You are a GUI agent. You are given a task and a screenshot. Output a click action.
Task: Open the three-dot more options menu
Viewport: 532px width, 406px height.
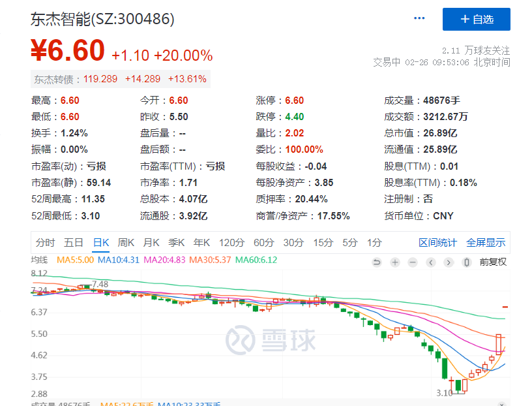[x=419, y=18]
